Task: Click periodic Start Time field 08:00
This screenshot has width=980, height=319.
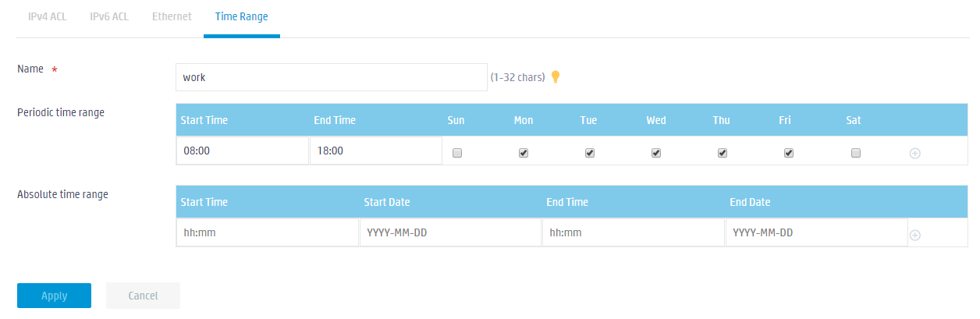Action: point(243,151)
